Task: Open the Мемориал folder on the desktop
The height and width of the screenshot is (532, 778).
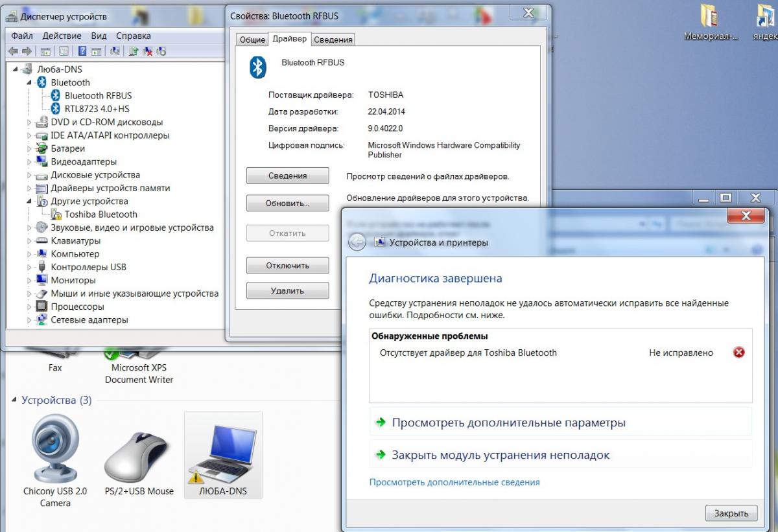Action: click(x=711, y=23)
